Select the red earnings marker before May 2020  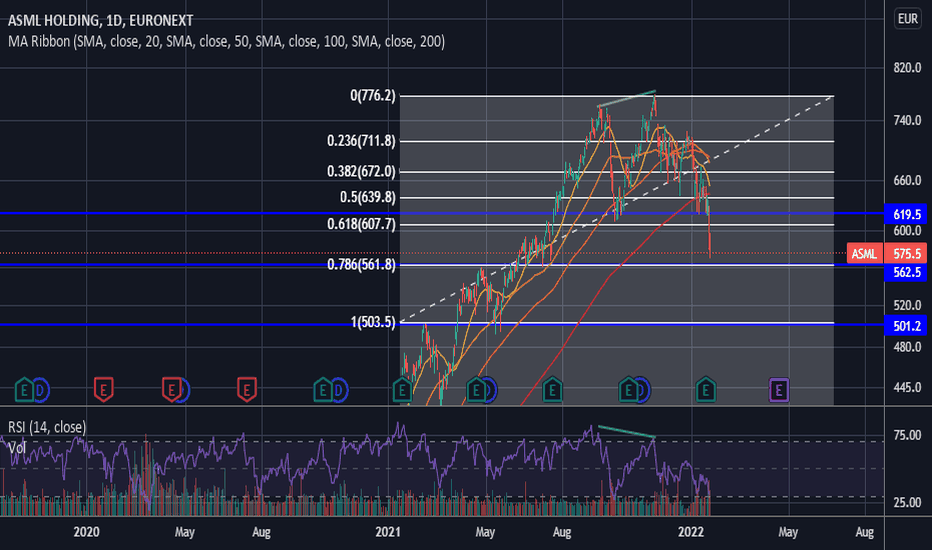[x=171, y=390]
